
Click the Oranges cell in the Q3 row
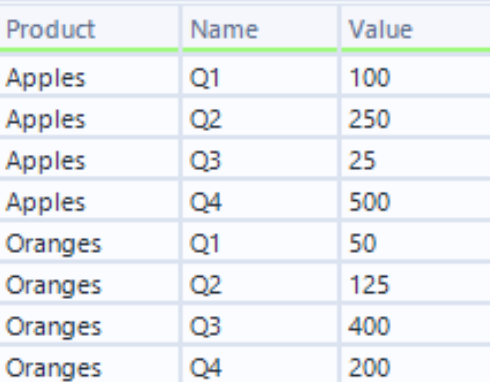(x=89, y=326)
